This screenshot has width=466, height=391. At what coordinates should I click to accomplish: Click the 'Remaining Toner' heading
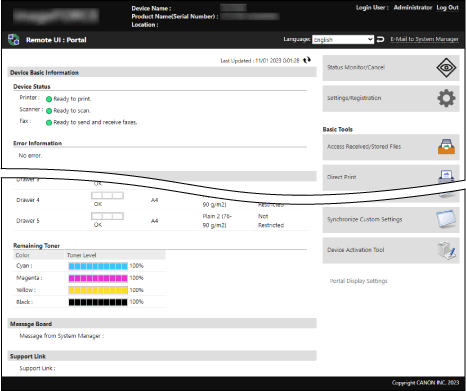pyautogui.click(x=36, y=246)
